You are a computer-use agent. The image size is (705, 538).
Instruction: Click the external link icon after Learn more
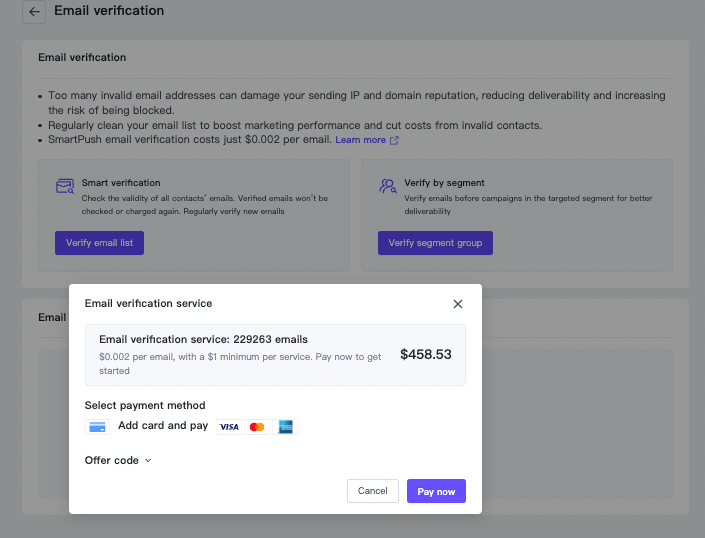[x=394, y=140]
